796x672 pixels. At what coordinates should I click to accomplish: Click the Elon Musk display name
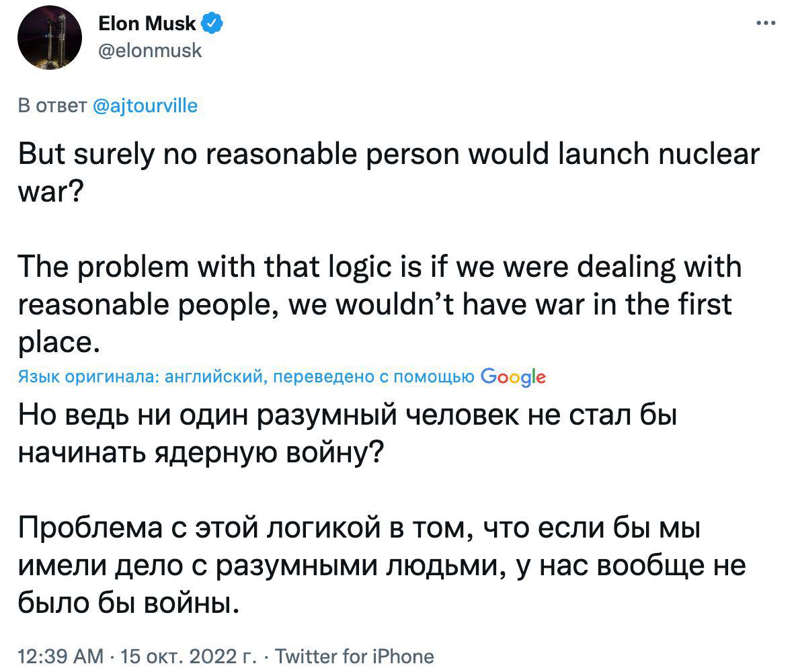click(x=147, y=24)
